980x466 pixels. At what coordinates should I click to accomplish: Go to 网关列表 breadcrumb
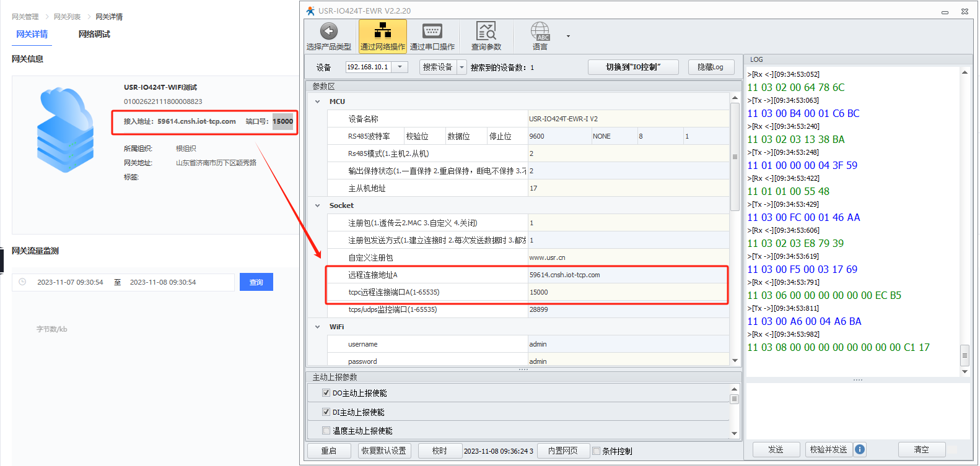[67, 17]
